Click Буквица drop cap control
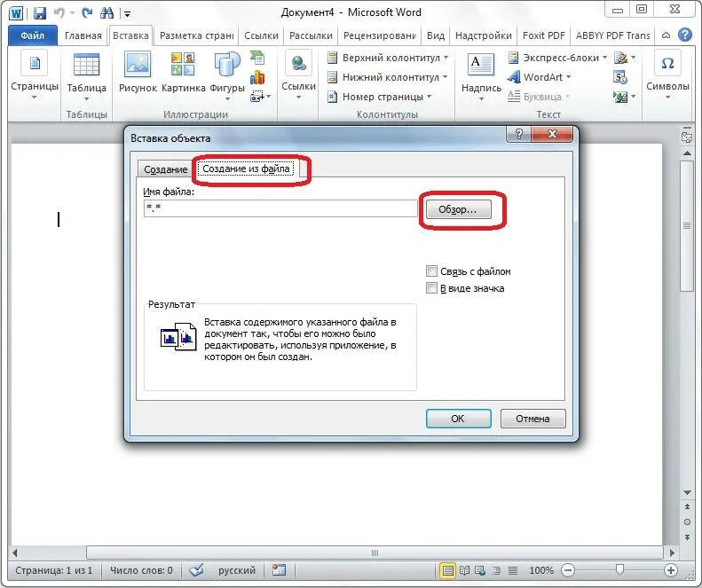Image resolution: width=702 pixels, height=588 pixels. pos(539,96)
